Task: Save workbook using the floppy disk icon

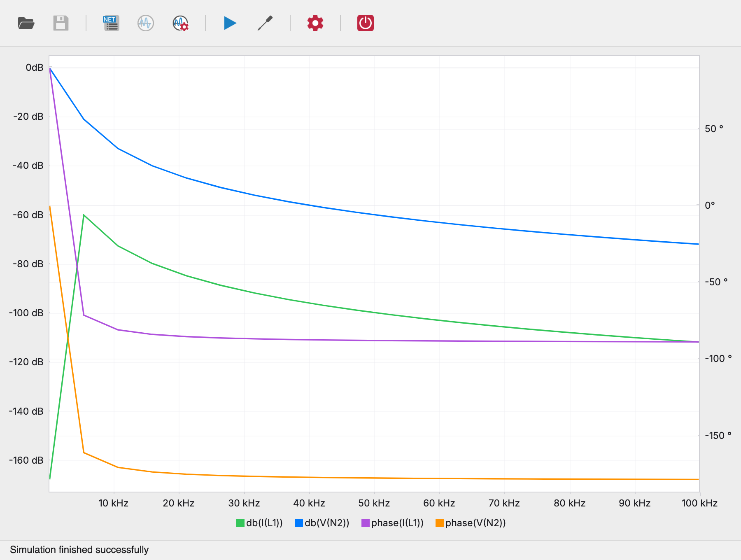Action: [x=61, y=23]
